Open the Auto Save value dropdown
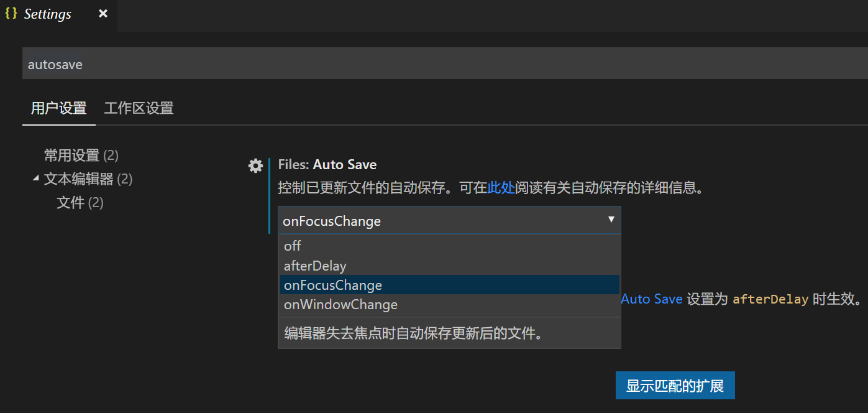Viewport: 868px width, 413px height. point(447,220)
